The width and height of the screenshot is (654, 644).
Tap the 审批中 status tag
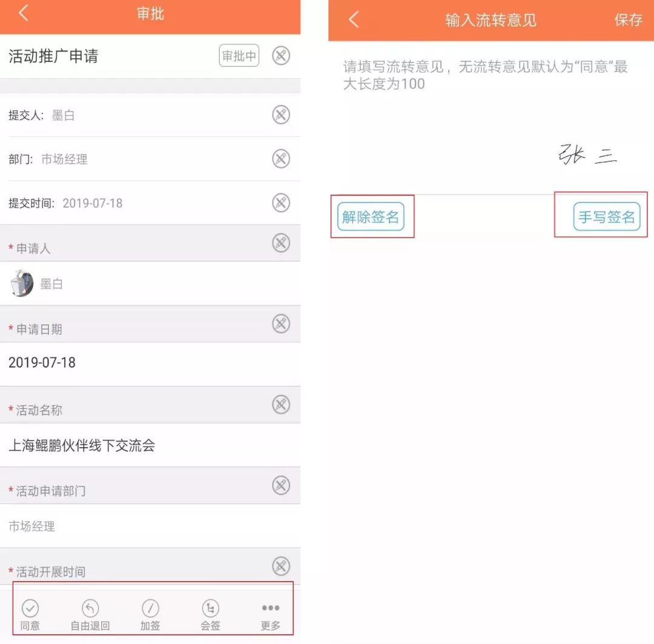click(239, 56)
